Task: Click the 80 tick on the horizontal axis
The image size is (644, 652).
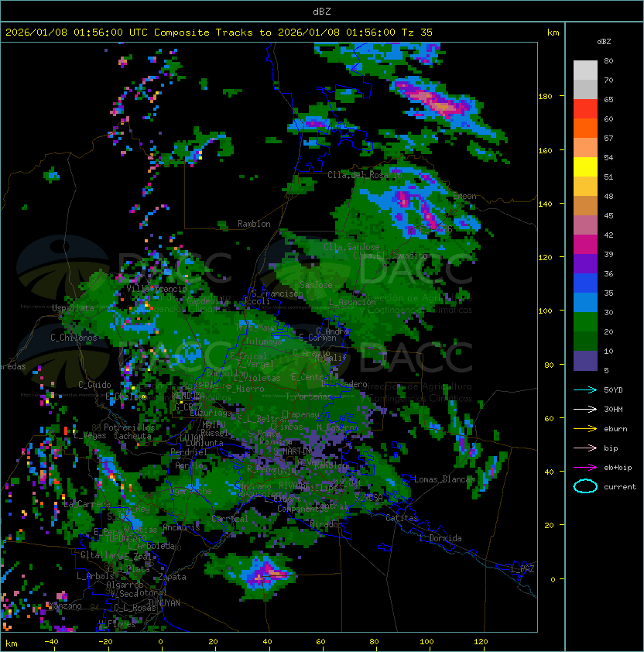Action: [374, 642]
